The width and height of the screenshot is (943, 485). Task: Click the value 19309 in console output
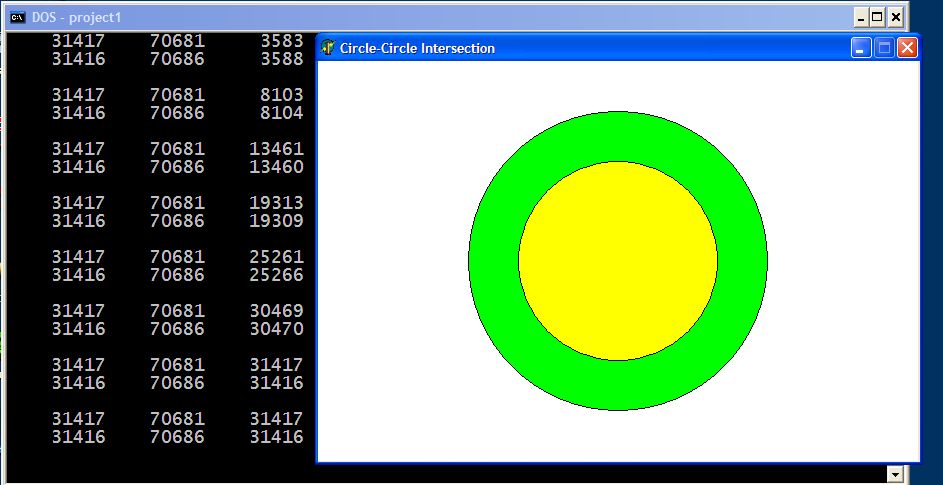(x=276, y=221)
